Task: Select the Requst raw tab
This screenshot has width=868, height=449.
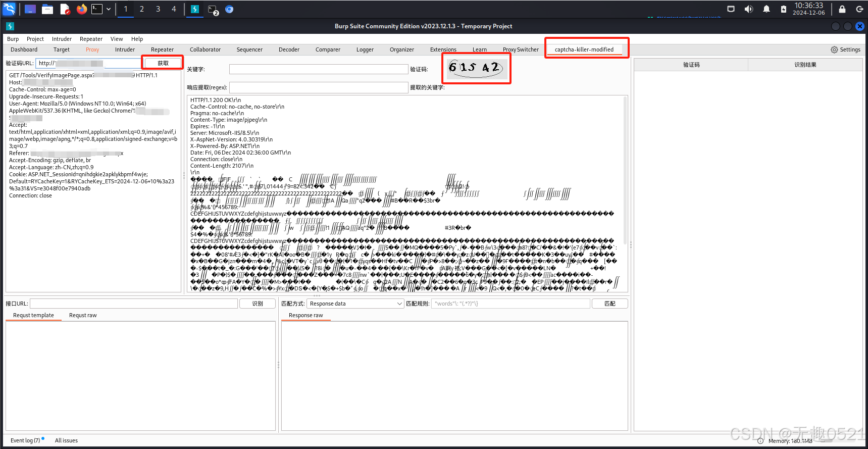Action: tap(83, 315)
